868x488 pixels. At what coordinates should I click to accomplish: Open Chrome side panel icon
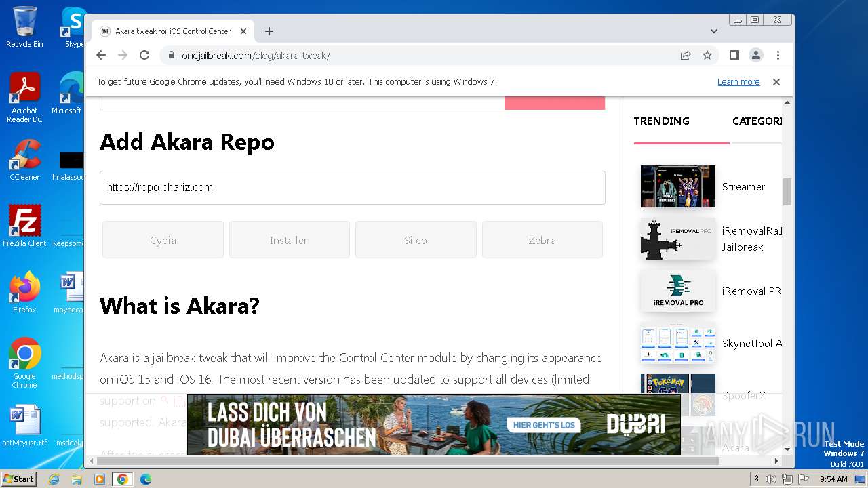(x=734, y=55)
